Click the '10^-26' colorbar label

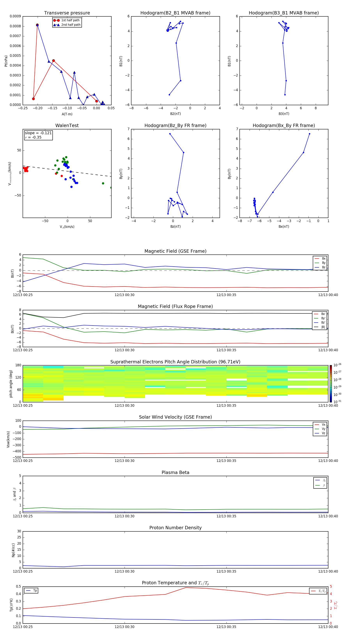pos(337,365)
